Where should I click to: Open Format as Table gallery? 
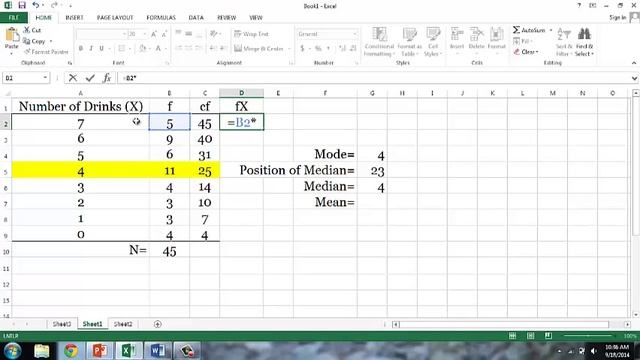409,42
